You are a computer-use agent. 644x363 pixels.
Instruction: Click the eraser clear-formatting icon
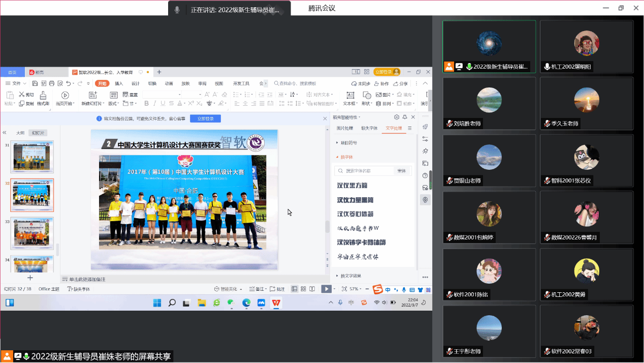[x=224, y=95]
